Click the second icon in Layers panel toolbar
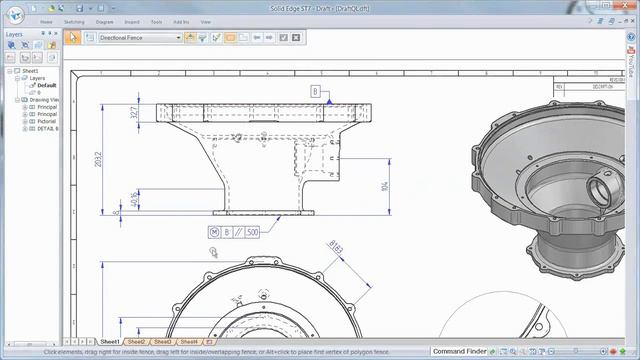This screenshot has height=360, width=640. coord(25,45)
